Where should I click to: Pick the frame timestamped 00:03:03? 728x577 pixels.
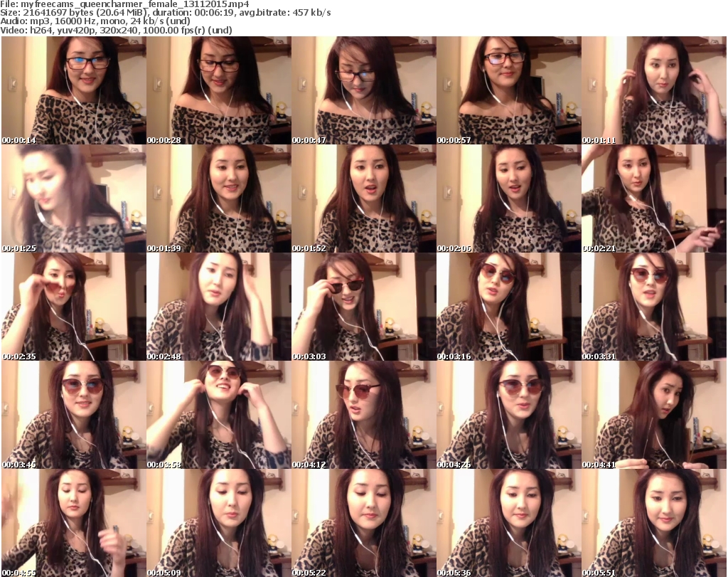click(x=364, y=307)
